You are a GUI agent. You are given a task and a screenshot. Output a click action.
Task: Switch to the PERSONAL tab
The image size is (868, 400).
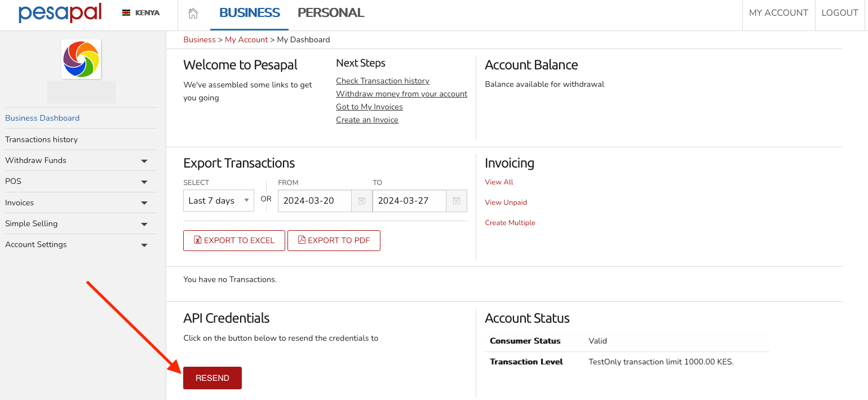[x=331, y=12]
